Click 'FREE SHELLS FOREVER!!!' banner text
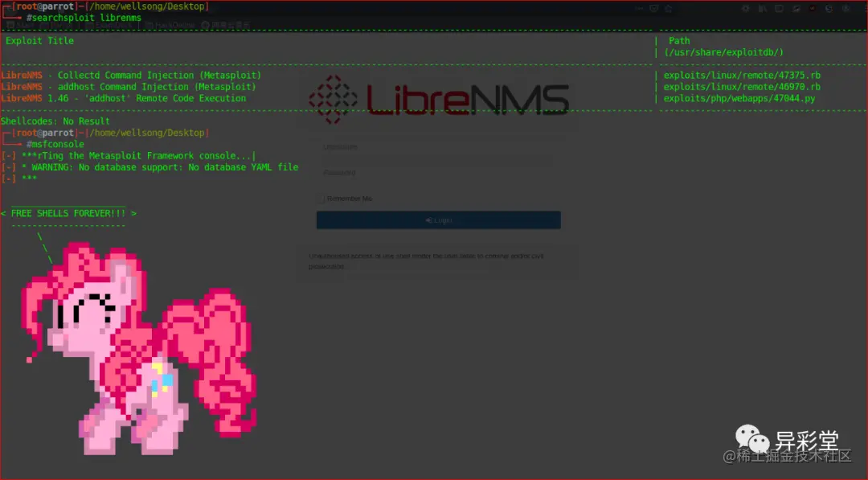 click(68, 213)
